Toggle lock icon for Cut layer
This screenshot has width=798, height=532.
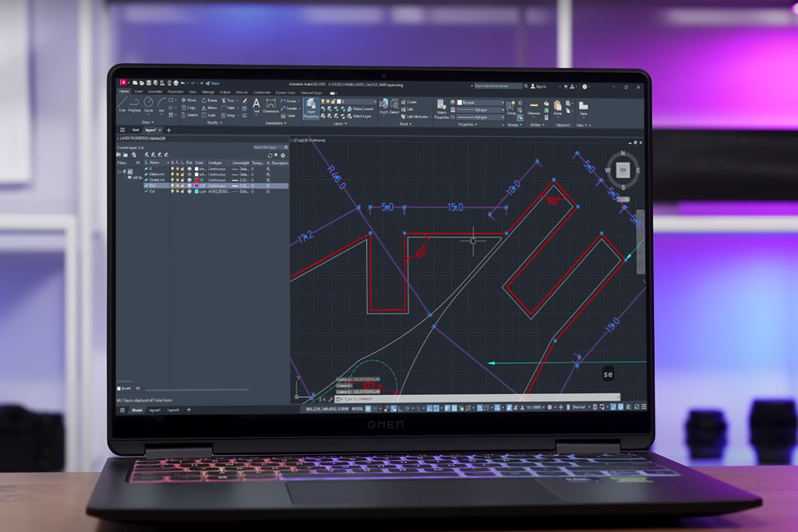(x=182, y=192)
